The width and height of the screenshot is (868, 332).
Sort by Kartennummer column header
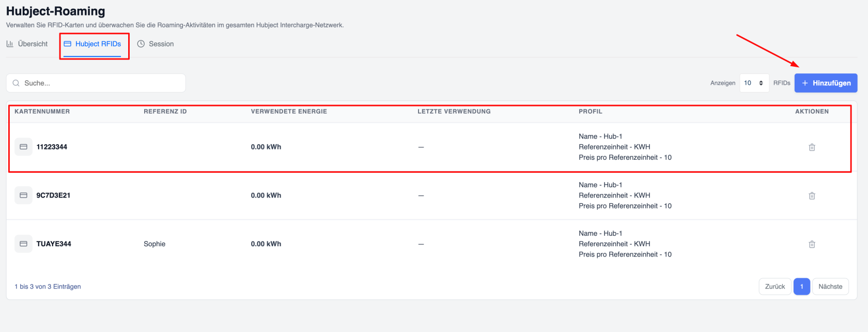42,111
